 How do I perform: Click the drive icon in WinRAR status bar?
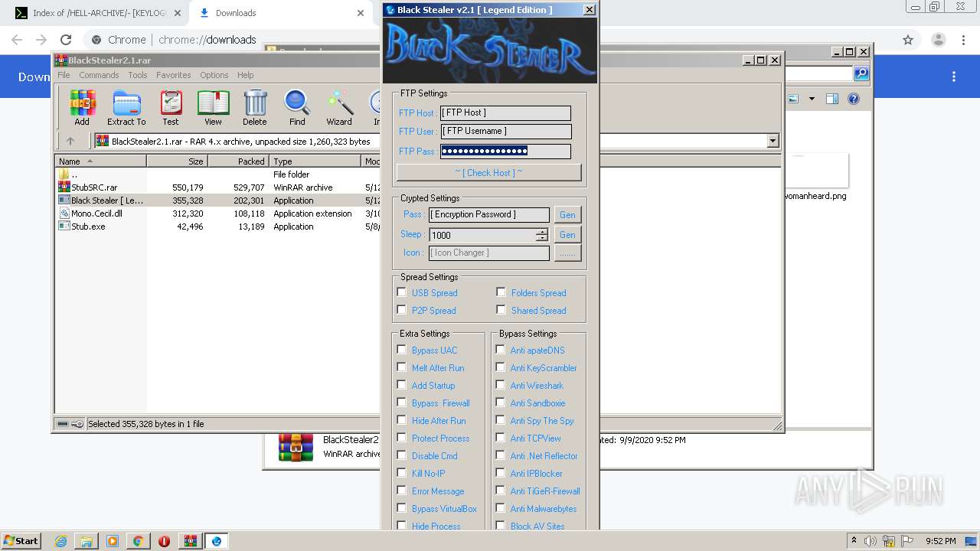(x=63, y=424)
